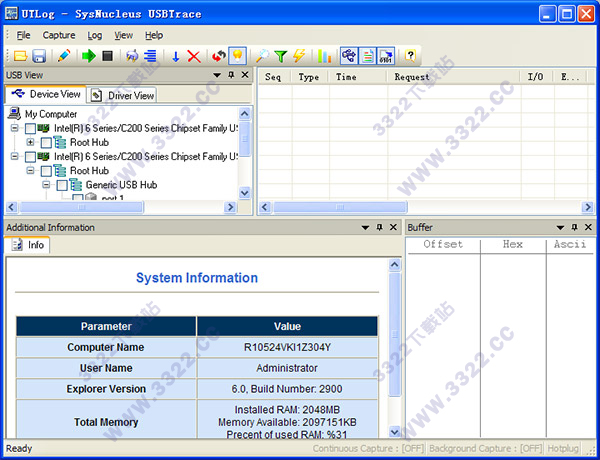Check the Generic USB Hub checkbox
Image resolution: width=600 pixels, height=460 pixels.
(x=62, y=185)
